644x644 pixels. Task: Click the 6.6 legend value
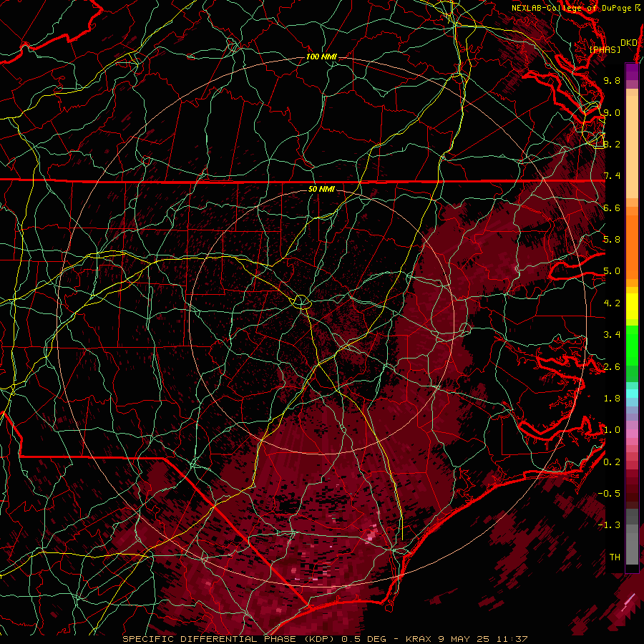tap(612, 208)
